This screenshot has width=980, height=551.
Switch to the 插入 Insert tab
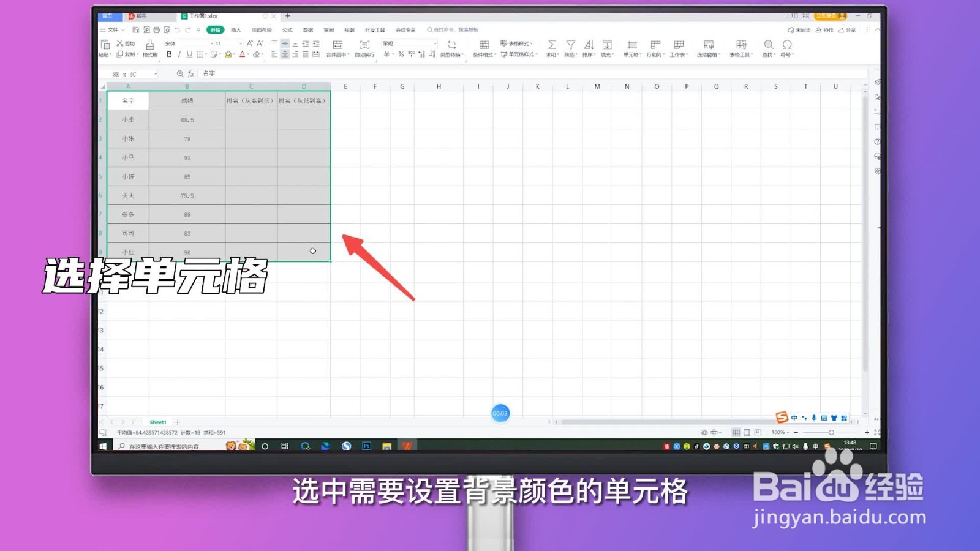click(x=236, y=29)
